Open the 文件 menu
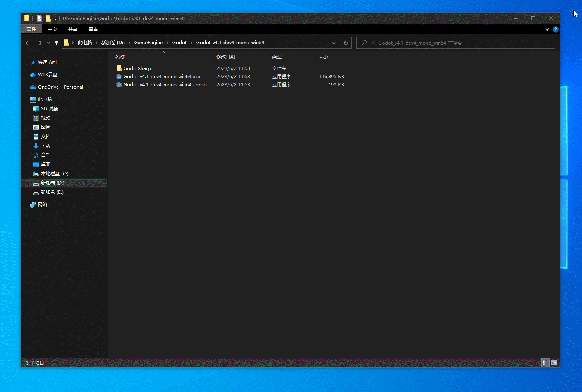582x392 pixels. 31,29
